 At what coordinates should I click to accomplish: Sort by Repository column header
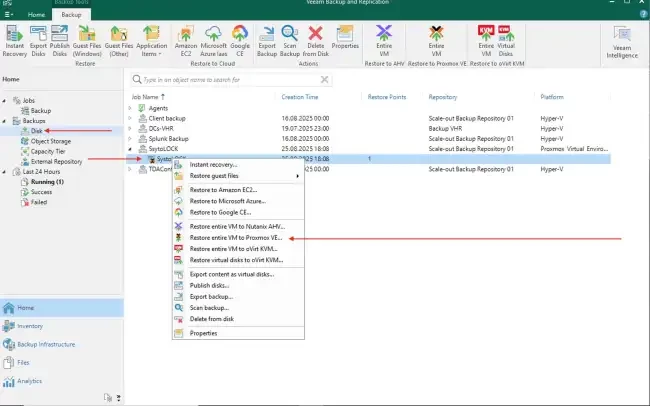(x=443, y=97)
